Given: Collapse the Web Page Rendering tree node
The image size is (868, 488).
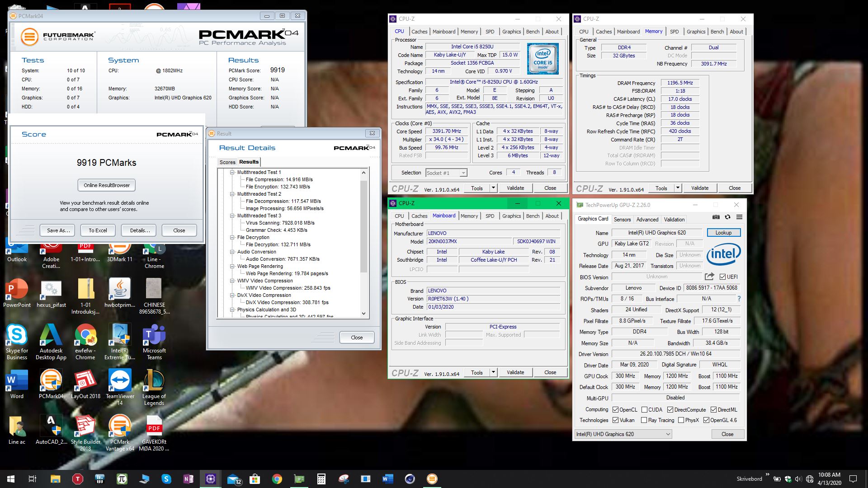Looking at the screenshot, I should pyautogui.click(x=232, y=266).
